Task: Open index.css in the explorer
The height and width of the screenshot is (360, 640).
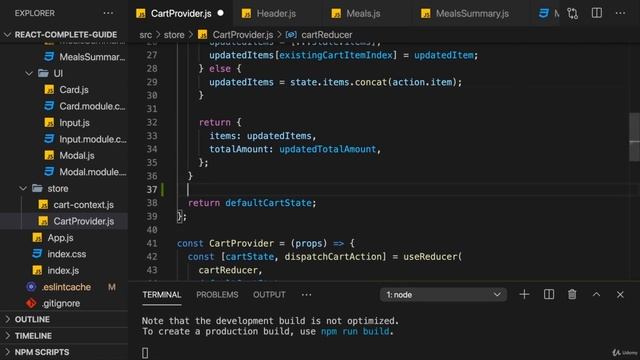Action: 67,254
